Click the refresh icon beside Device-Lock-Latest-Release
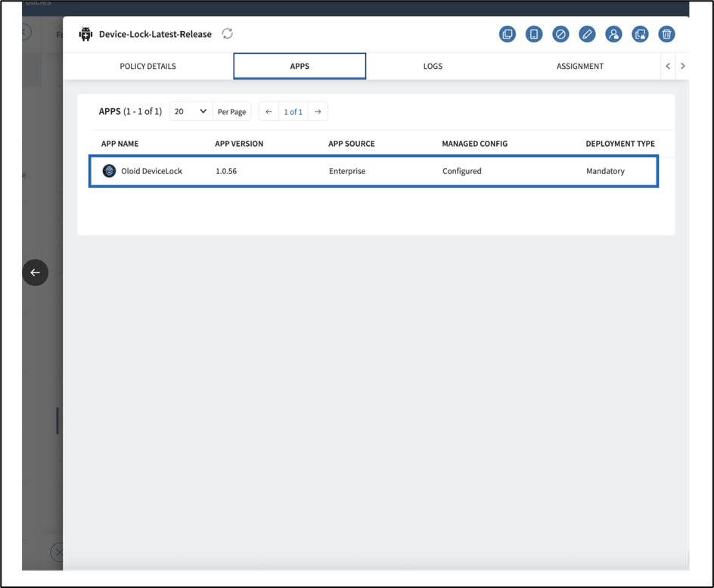714x588 pixels. click(x=227, y=34)
